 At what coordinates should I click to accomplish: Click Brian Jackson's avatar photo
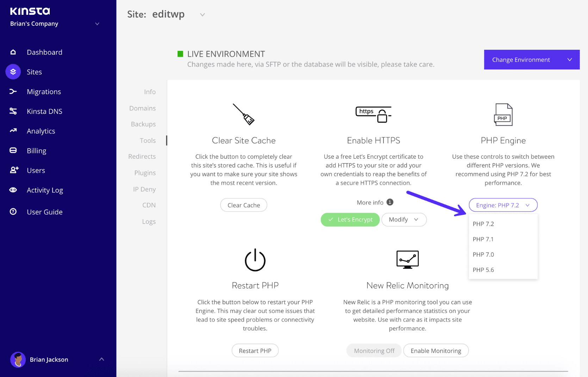(18, 360)
